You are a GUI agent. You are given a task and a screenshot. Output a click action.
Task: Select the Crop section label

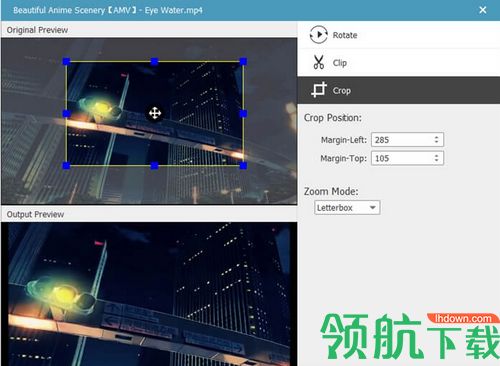pyautogui.click(x=342, y=90)
